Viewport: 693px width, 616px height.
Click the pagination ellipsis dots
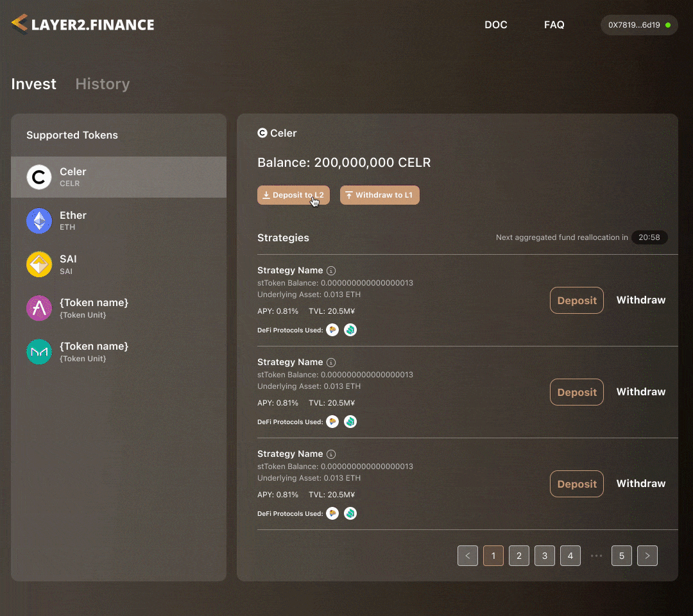click(596, 556)
